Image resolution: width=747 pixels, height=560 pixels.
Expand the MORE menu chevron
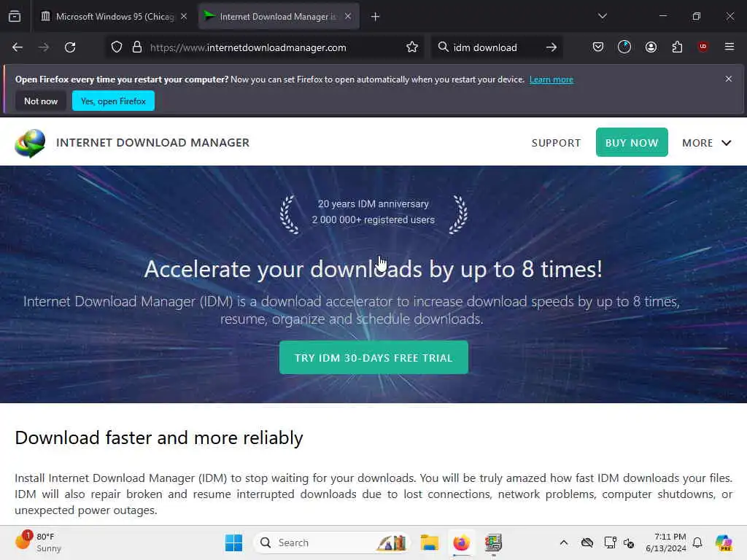(726, 143)
